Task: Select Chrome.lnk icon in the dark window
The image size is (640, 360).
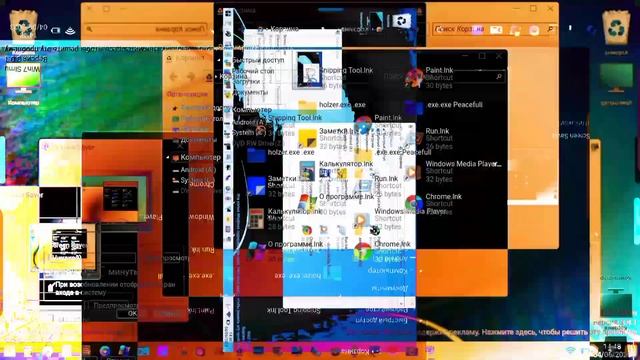Action: (x=414, y=203)
